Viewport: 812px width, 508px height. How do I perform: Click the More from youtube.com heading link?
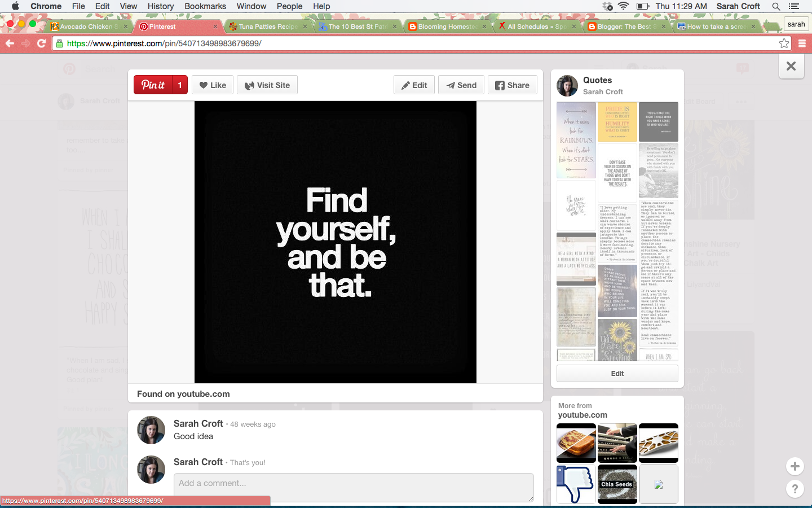pyautogui.click(x=582, y=410)
